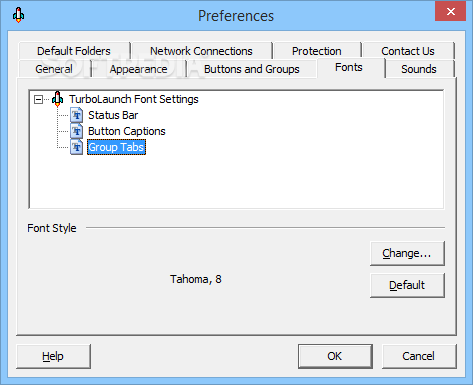The image size is (473, 385).
Task: Confirm settings with the OK button
Action: (x=335, y=356)
